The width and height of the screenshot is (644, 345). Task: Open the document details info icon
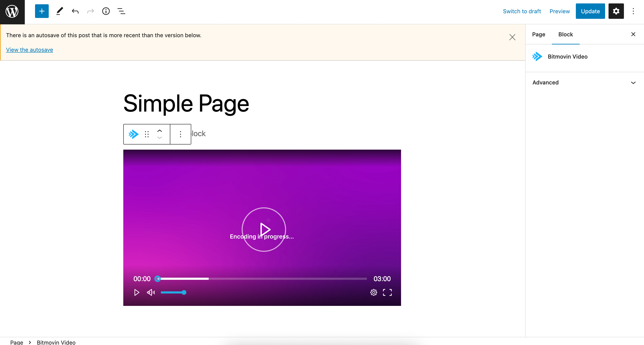coord(106,11)
